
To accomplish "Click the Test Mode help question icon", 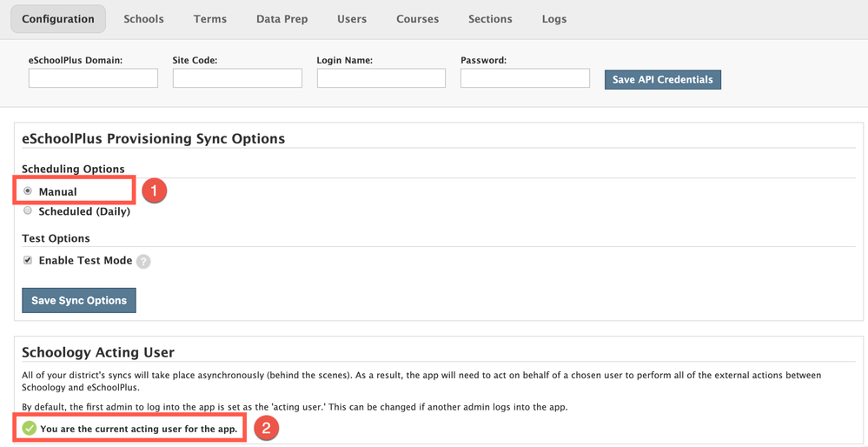I will (x=143, y=262).
